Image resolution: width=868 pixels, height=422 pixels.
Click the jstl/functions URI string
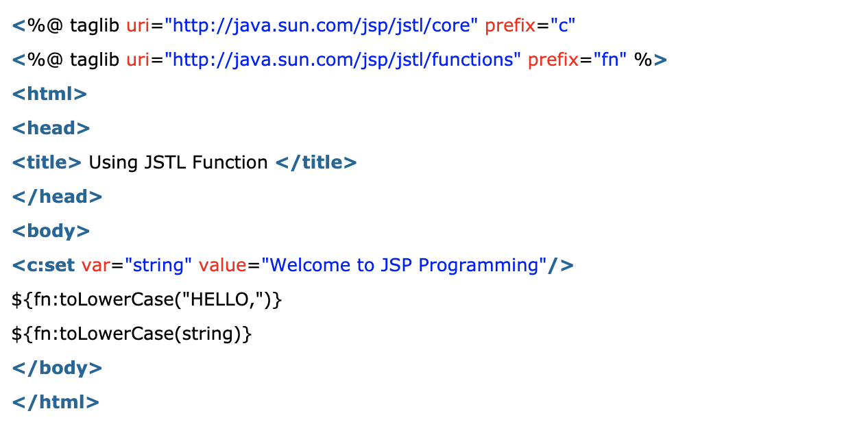click(343, 60)
